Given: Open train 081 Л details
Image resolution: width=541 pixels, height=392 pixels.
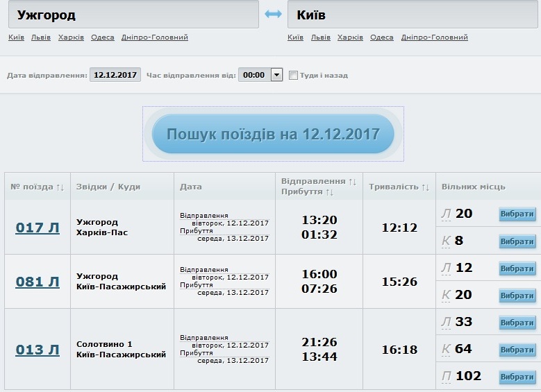Looking at the screenshot, I should pos(38,281).
